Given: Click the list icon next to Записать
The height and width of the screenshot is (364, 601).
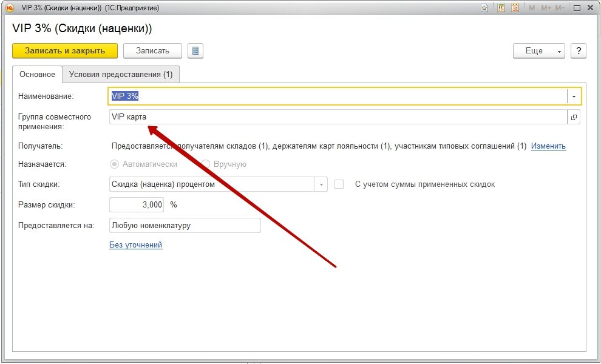Looking at the screenshot, I should coord(195,51).
